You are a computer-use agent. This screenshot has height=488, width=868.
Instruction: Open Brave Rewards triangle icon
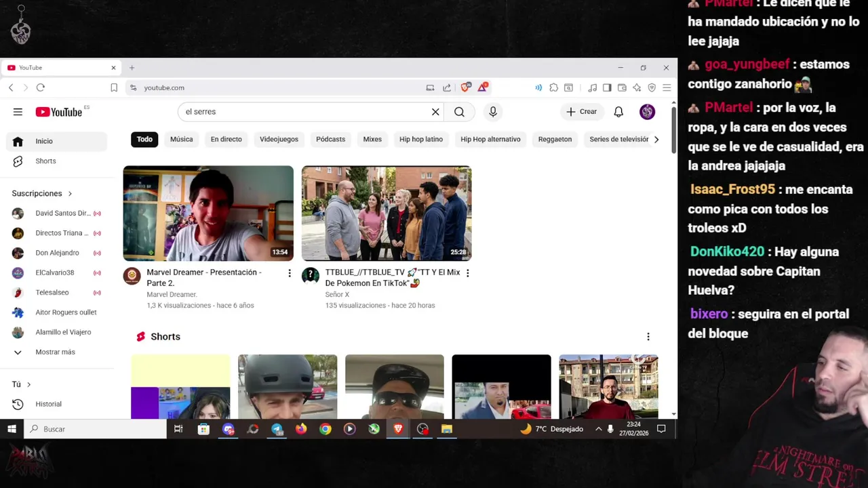[x=483, y=87]
